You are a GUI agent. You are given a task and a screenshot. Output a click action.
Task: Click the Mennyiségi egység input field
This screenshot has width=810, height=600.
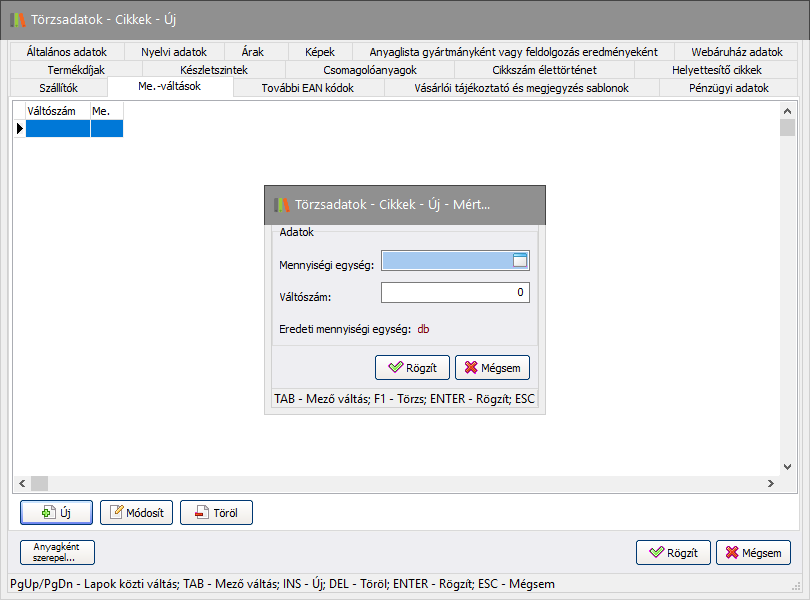click(445, 261)
